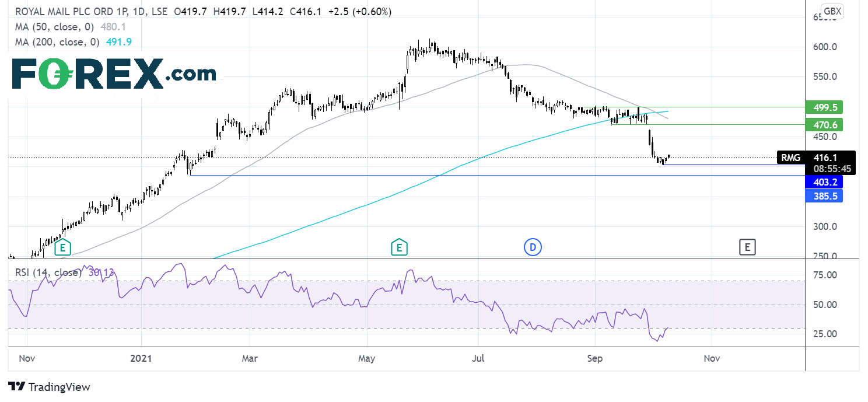Open the blue dividend D marker
Viewport: 868px width, 402px height.
pos(532,247)
